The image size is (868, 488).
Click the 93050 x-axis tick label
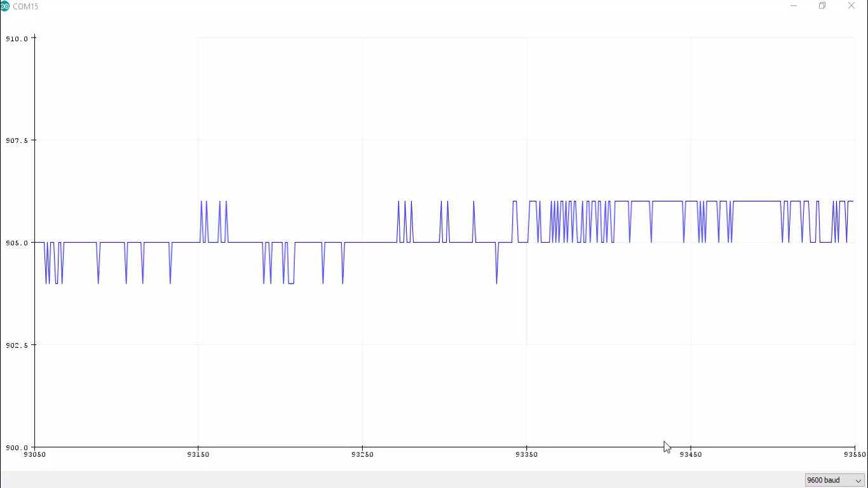click(x=34, y=454)
